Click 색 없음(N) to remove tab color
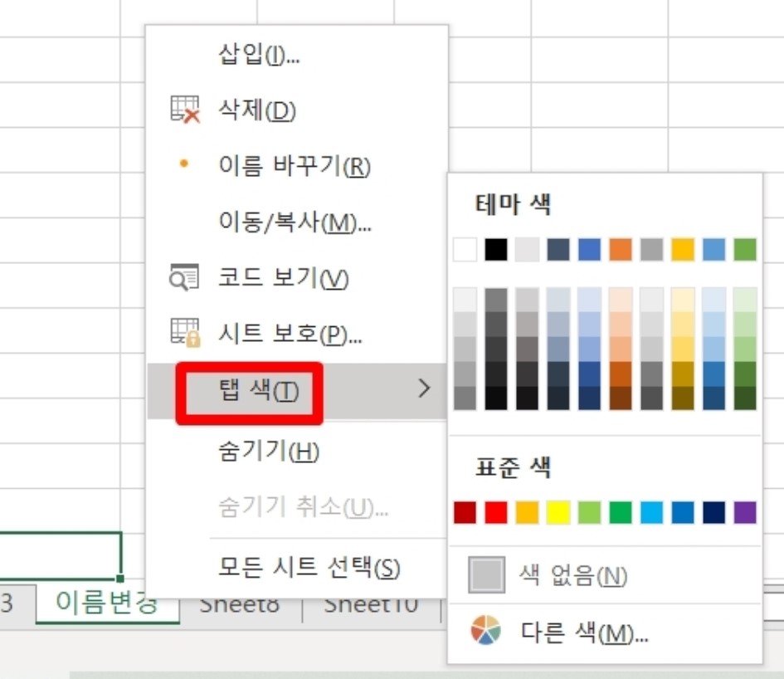Screen dimensions: 784x679 tap(605, 575)
